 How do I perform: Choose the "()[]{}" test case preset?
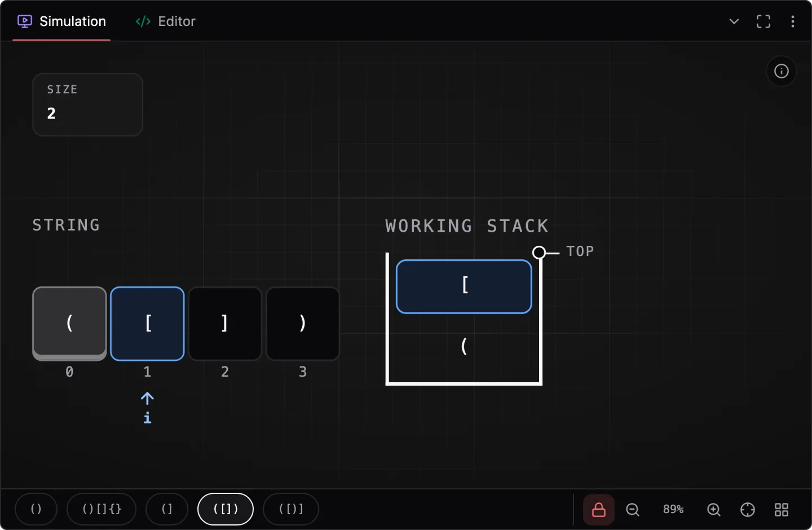tap(101, 509)
